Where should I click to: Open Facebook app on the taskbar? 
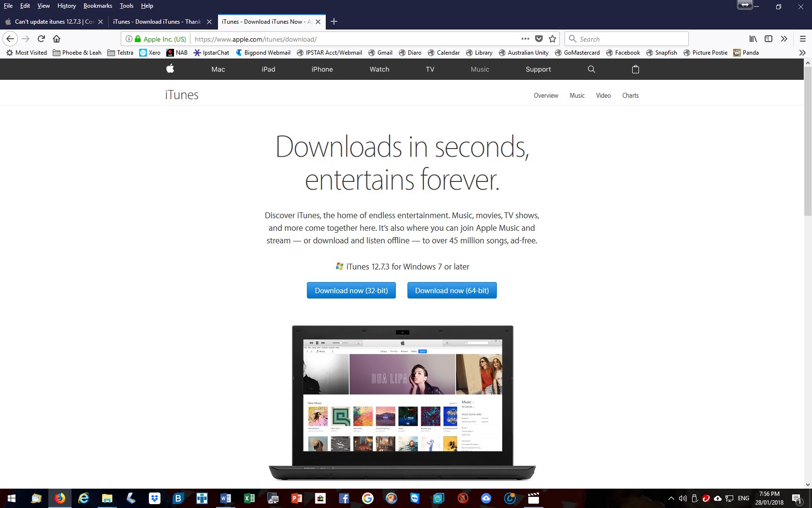[x=344, y=498]
